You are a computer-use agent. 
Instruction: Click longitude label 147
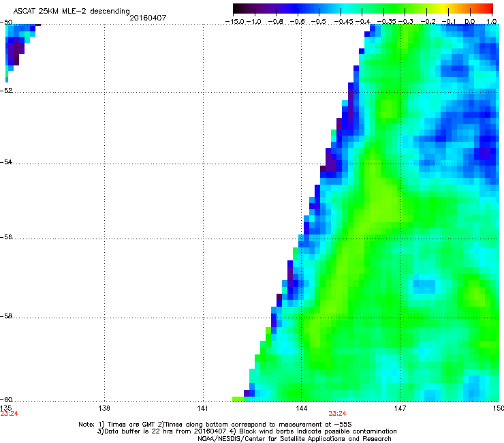[x=400, y=408]
